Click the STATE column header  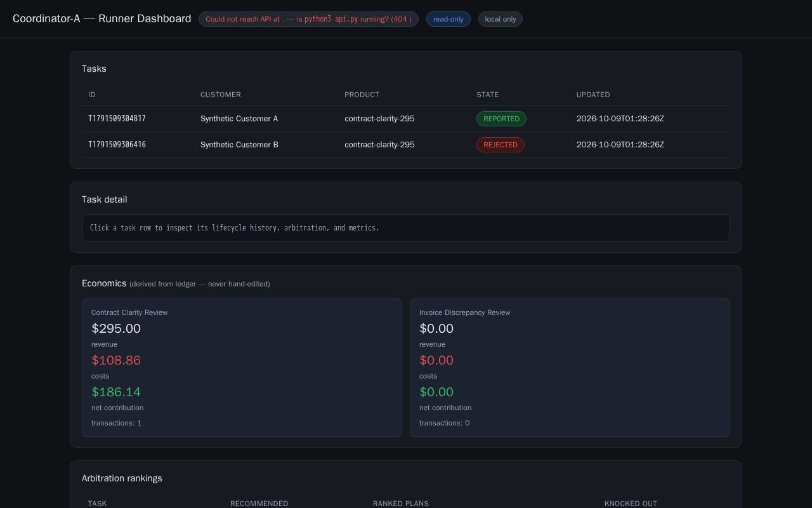tap(488, 95)
